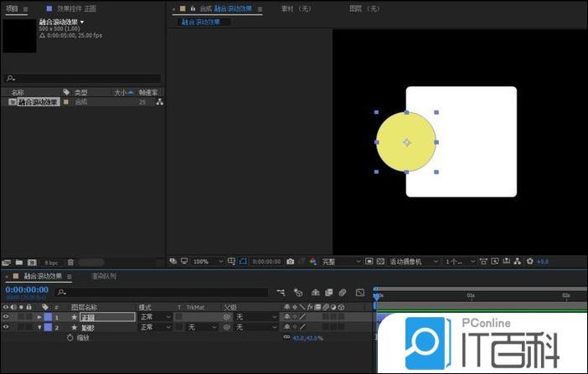Screen dimensions: 588x374
Task: Collapse layer 2 properties triangle
Action: (x=39, y=328)
